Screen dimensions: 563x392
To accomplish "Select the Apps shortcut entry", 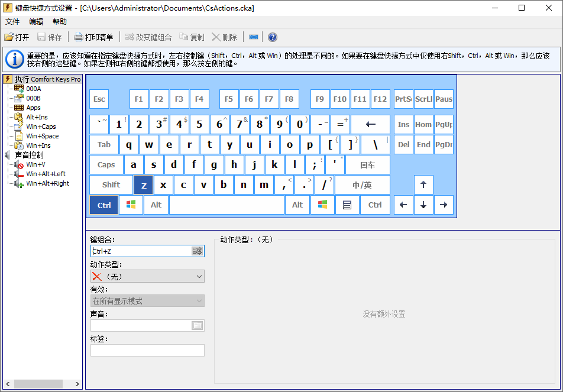I will coord(33,108).
